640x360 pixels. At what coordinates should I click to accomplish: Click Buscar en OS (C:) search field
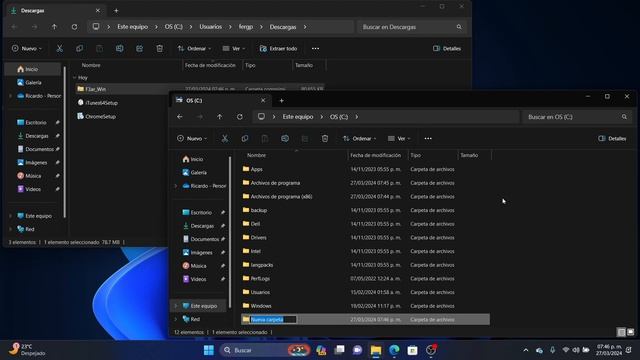coord(576,117)
